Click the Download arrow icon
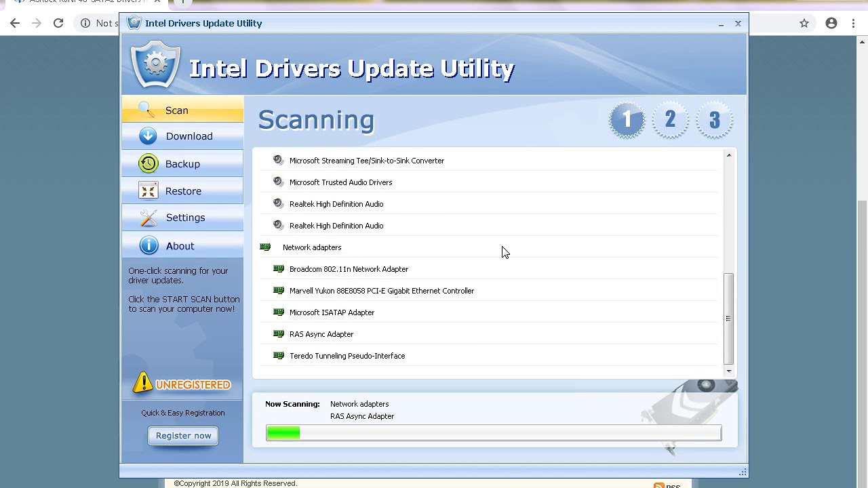Screen dimensions: 868x488 (x=148, y=136)
